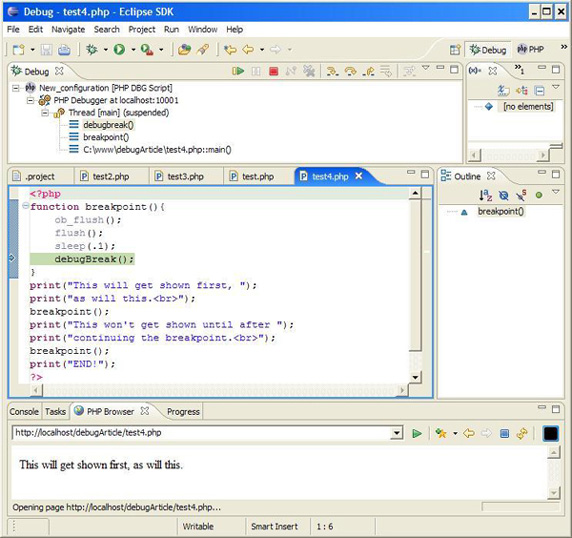
Task: Toggle Hide Fields icon in Outline view
Action: (x=504, y=196)
